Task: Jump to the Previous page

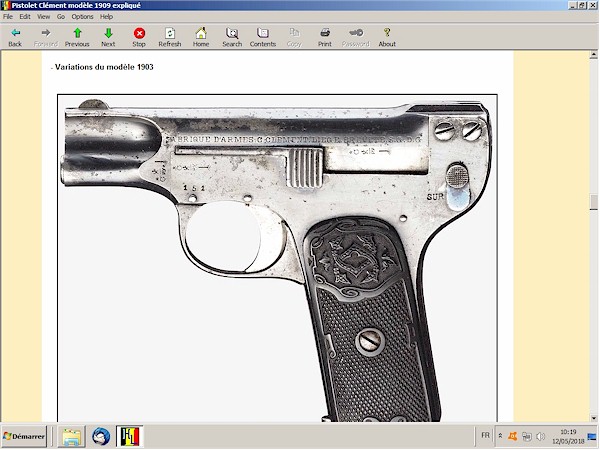Action: click(x=77, y=37)
